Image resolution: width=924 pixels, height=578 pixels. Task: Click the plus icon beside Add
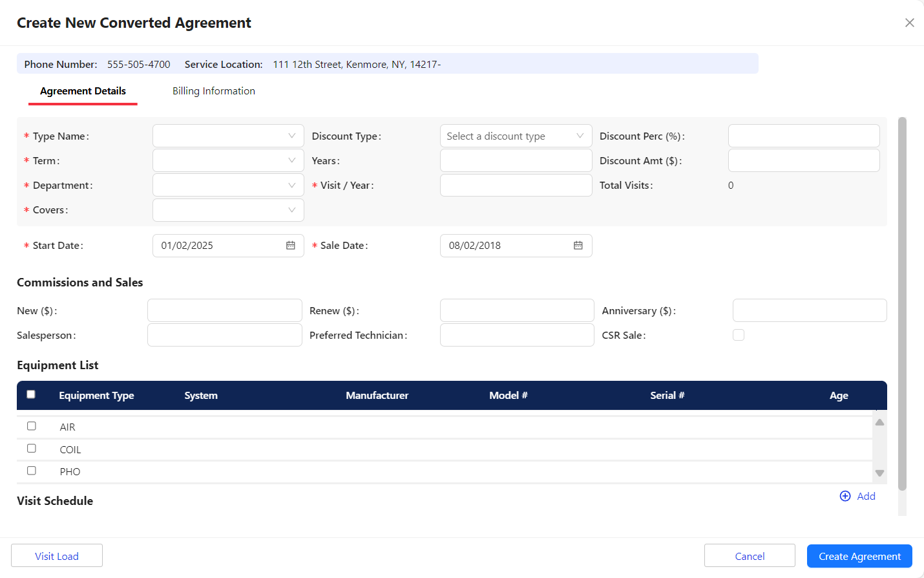pos(845,496)
